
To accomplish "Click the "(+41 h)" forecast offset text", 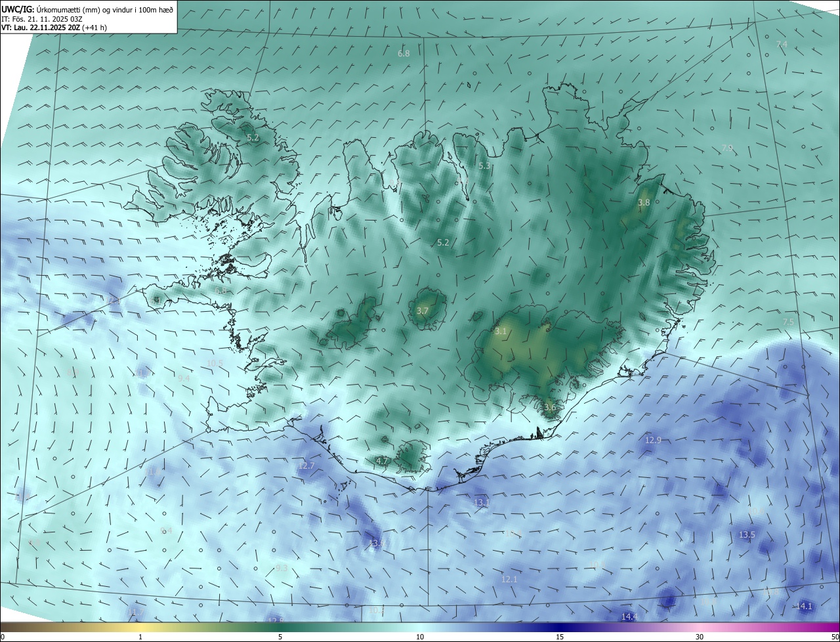I will click(94, 28).
